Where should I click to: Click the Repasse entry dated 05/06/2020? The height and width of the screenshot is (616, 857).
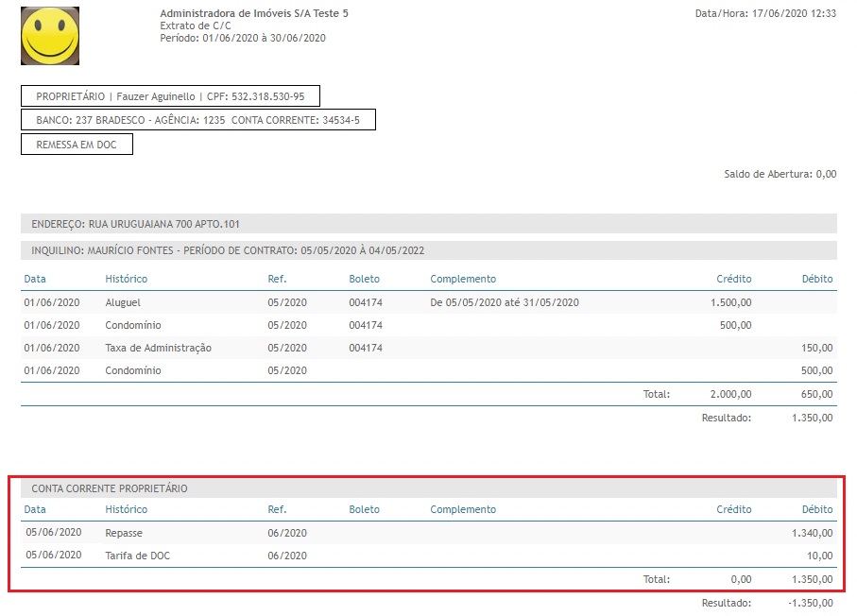pos(124,533)
